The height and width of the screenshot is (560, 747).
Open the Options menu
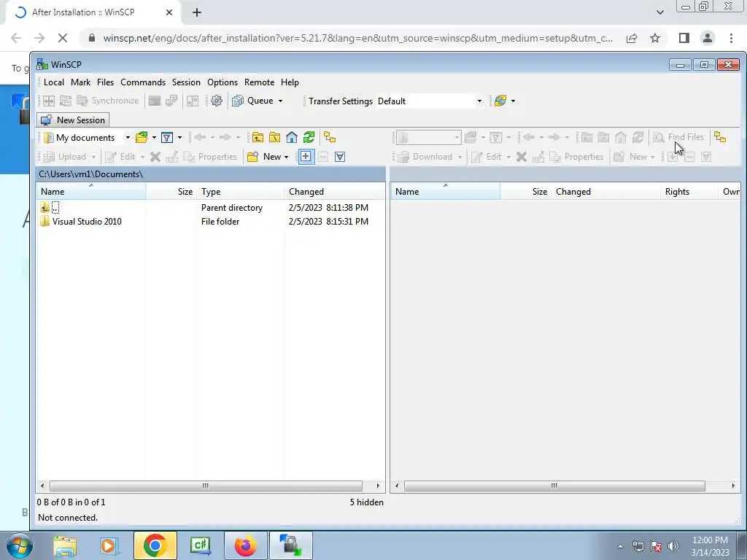pyautogui.click(x=222, y=82)
